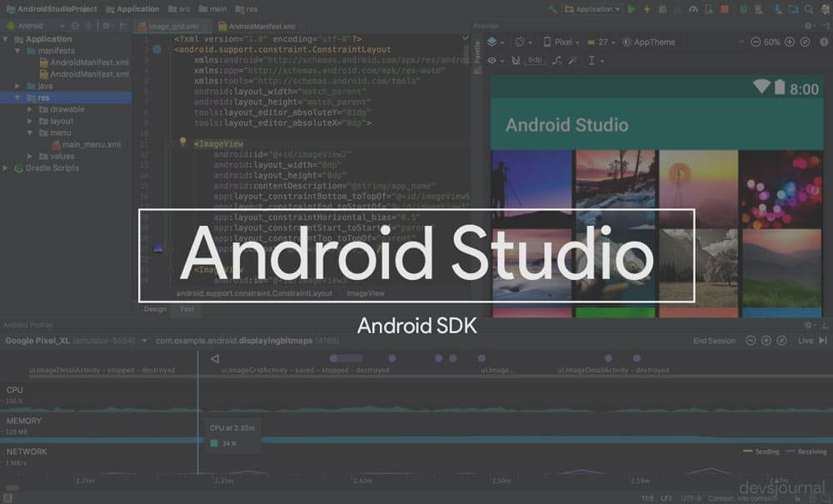Click the Android Profiler settings gear

click(808, 325)
